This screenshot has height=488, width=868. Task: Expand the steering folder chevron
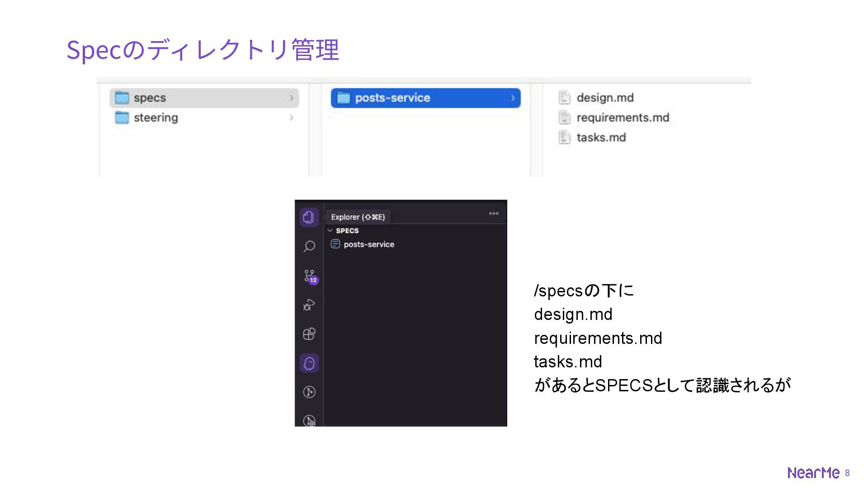(x=292, y=118)
